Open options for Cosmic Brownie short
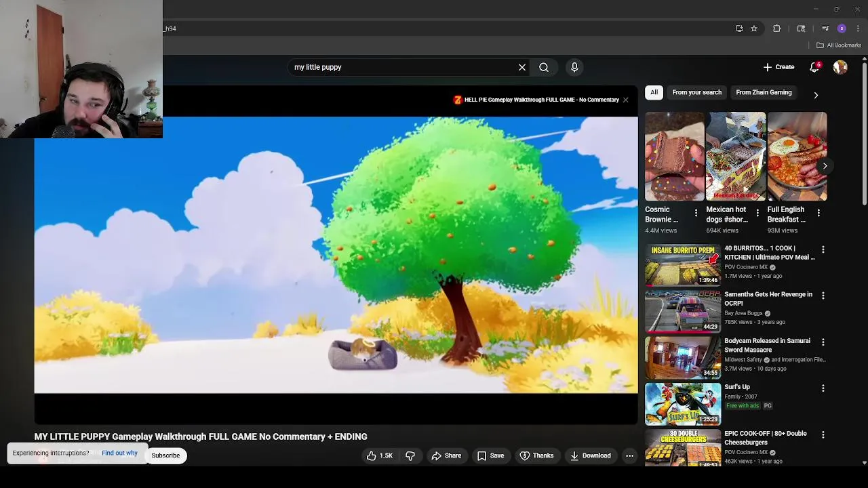This screenshot has width=868, height=488. point(696,213)
